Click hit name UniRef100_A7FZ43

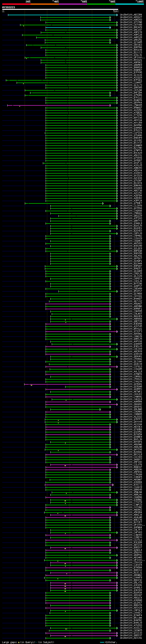[131, 218]
